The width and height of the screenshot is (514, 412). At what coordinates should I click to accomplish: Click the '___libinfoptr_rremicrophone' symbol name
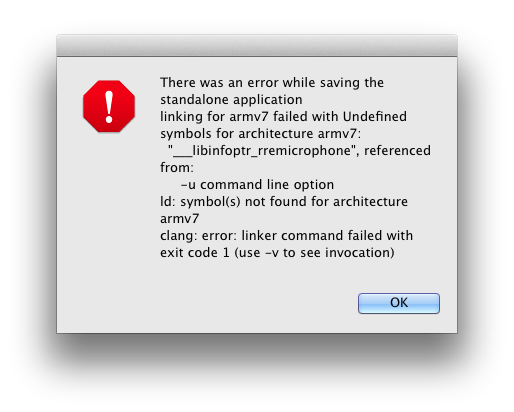click(x=262, y=151)
